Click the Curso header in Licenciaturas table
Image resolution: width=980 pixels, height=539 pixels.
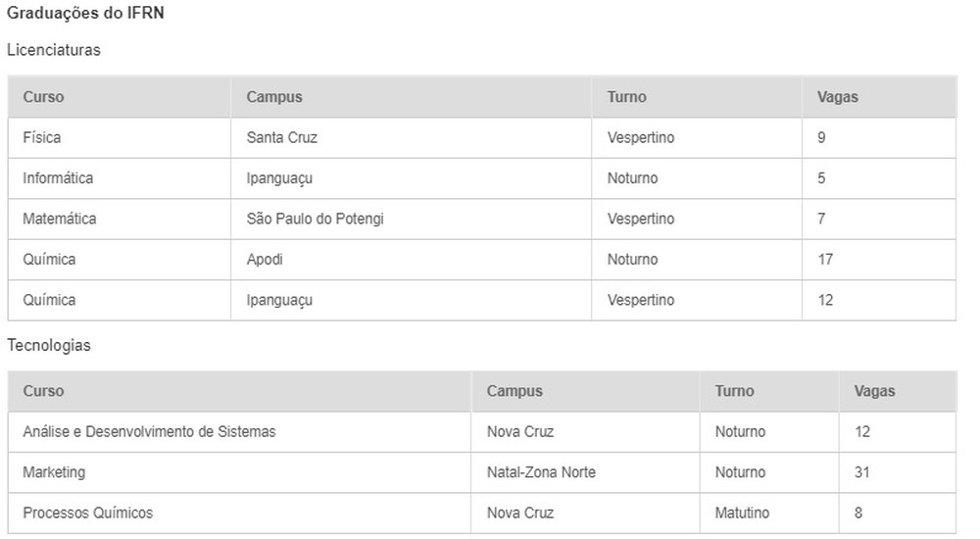(43, 97)
